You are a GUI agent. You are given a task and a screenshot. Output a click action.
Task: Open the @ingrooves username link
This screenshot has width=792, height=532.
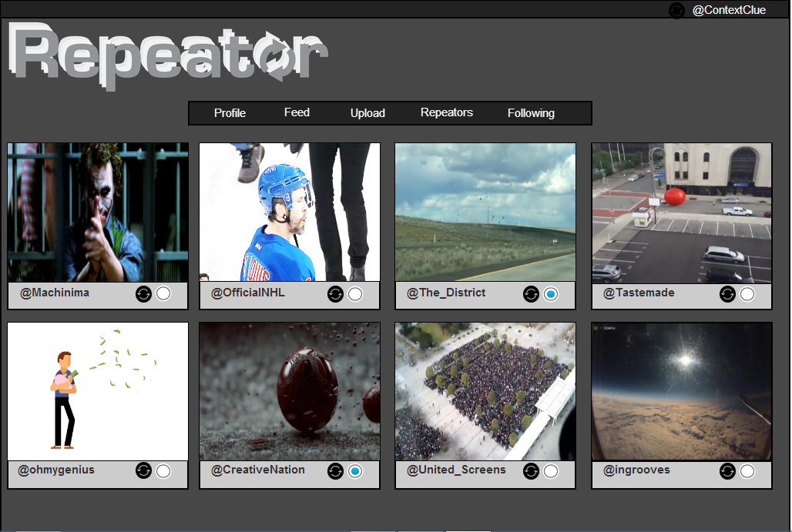coord(636,470)
